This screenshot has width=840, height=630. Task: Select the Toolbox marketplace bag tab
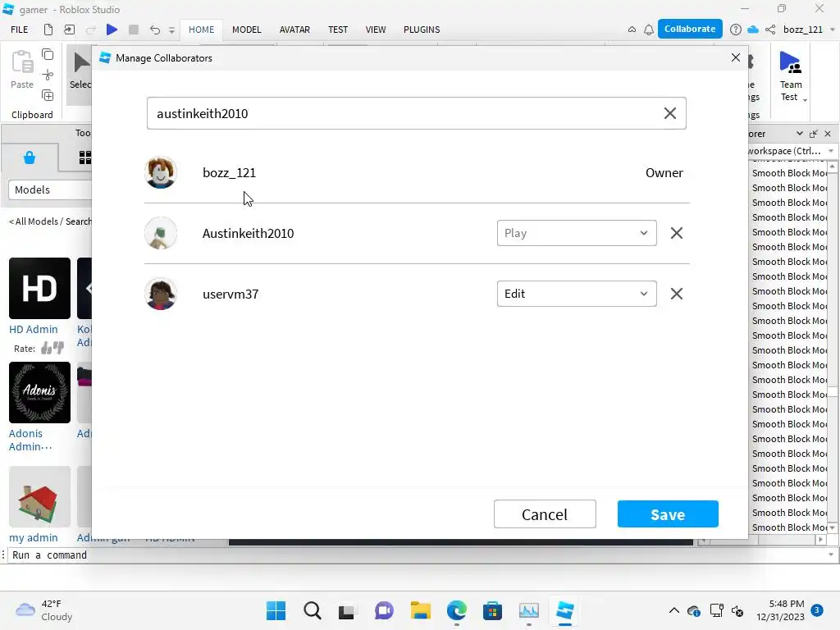coord(30,157)
